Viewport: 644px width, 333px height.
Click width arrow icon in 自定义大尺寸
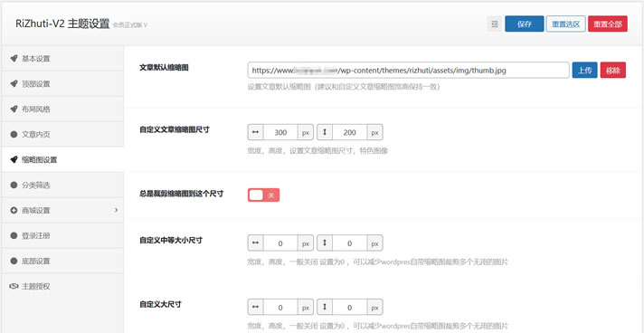pos(255,307)
